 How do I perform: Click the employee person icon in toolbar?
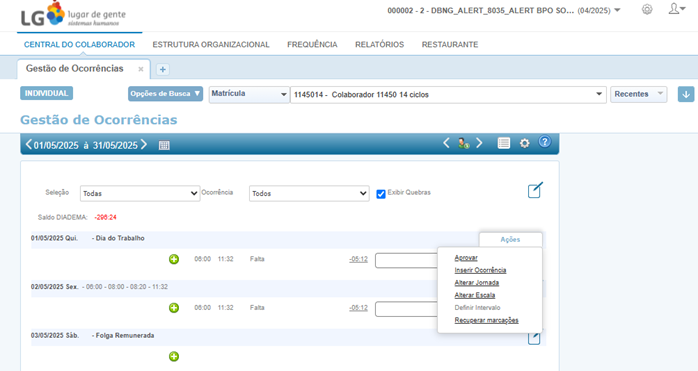(x=463, y=143)
